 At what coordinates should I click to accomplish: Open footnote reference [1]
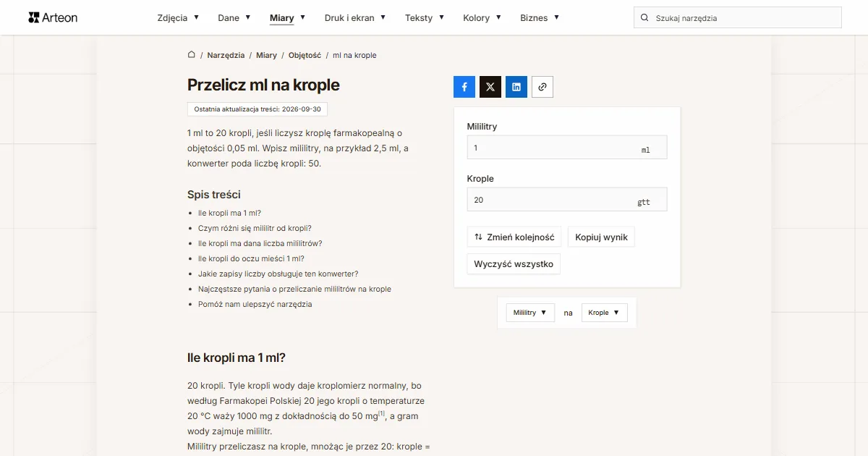pos(382,413)
